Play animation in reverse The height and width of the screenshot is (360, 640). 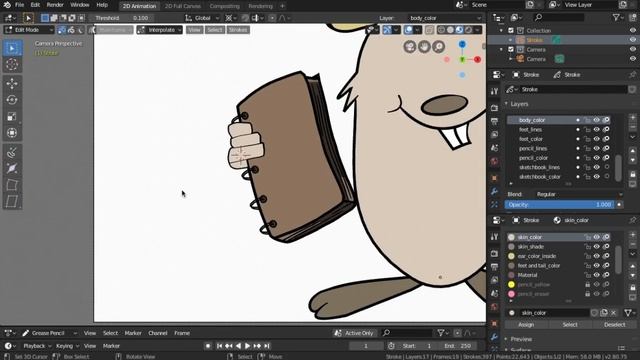coord(238,346)
